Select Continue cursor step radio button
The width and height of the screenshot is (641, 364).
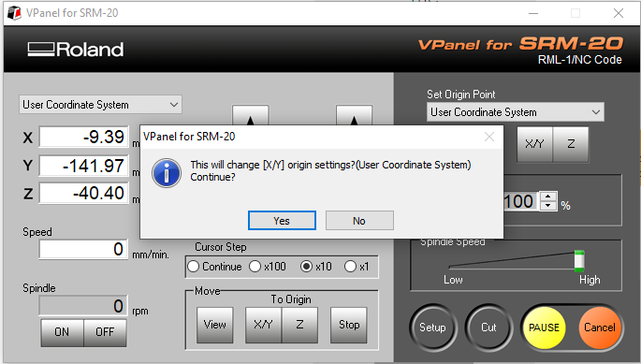[214, 267]
